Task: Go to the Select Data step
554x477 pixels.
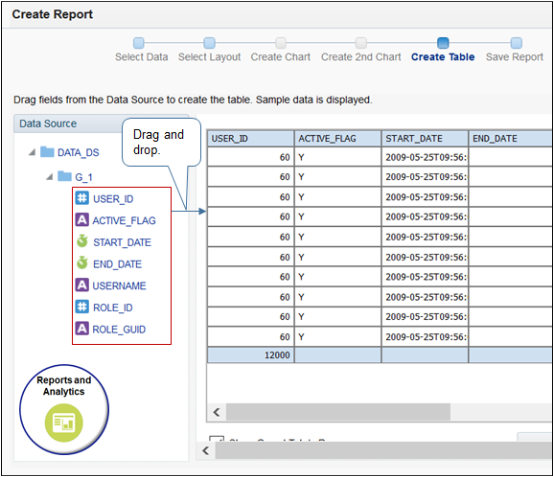Action: tap(138, 43)
